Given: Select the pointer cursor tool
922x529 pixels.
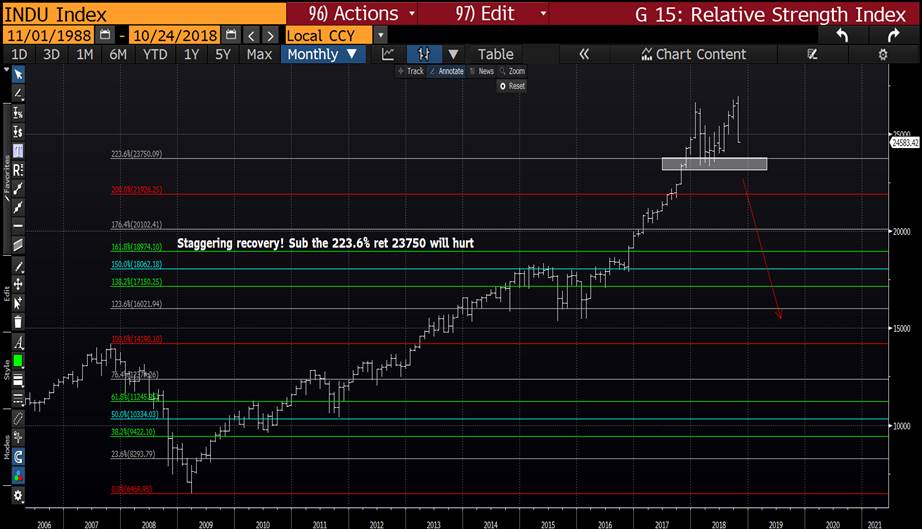Looking at the screenshot, I should [x=18, y=74].
